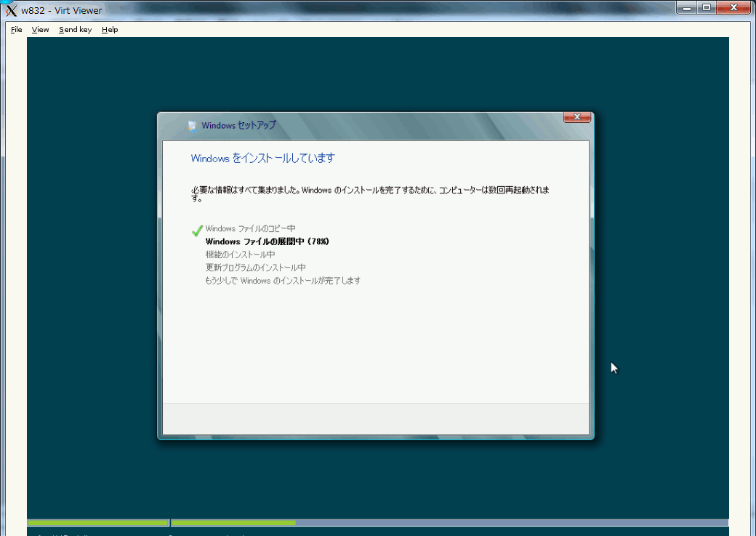This screenshot has width=756, height=536.
Task: Close the Virt Viewer window
Action: 733,8
